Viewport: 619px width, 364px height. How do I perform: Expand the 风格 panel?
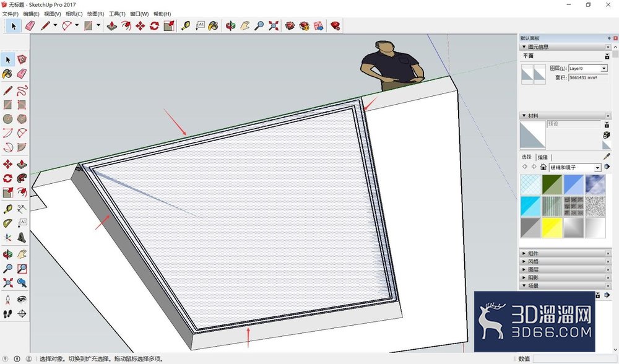point(524,261)
